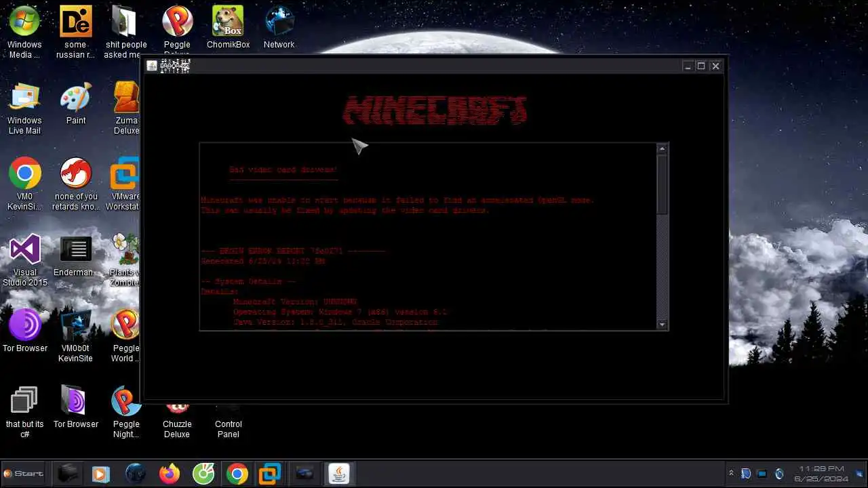This screenshot has width=868, height=488.
Task: Click the error report scrollbar down arrow
Action: pos(663,325)
